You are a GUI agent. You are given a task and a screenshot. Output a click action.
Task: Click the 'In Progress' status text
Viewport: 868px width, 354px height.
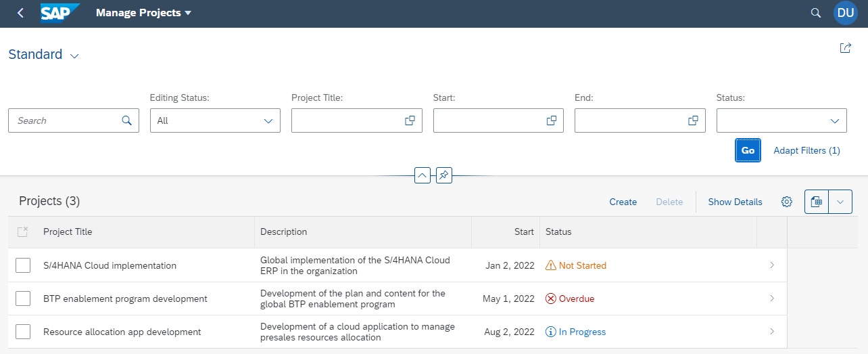click(582, 332)
